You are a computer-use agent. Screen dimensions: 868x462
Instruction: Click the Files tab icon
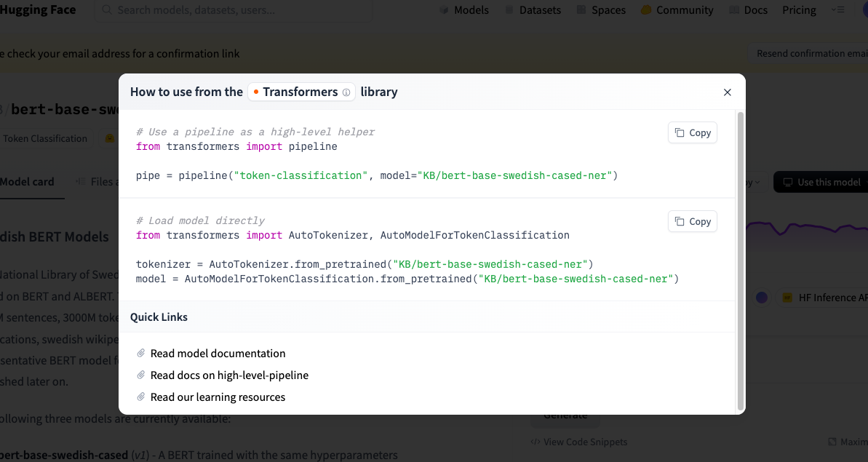coord(81,181)
